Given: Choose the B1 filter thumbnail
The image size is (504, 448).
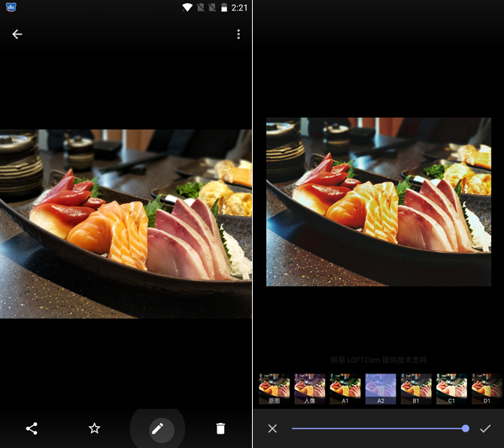Looking at the screenshot, I should click(x=416, y=389).
